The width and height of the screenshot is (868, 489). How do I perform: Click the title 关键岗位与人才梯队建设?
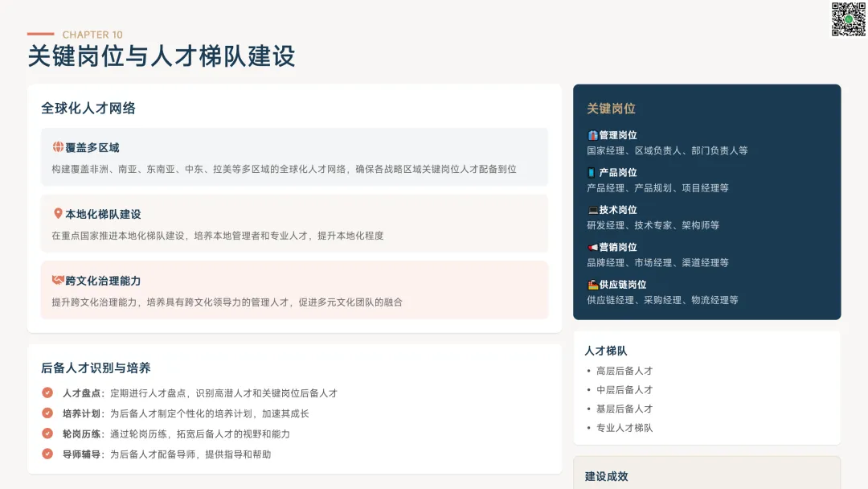(162, 56)
